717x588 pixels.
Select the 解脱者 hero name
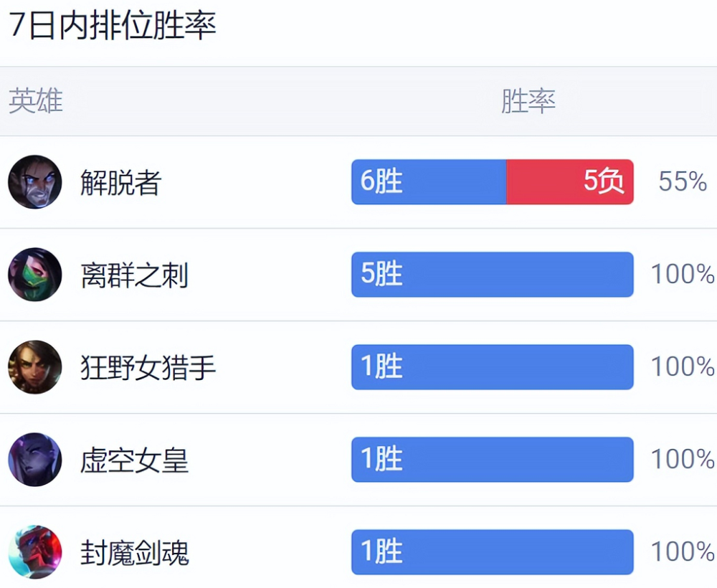tap(120, 182)
